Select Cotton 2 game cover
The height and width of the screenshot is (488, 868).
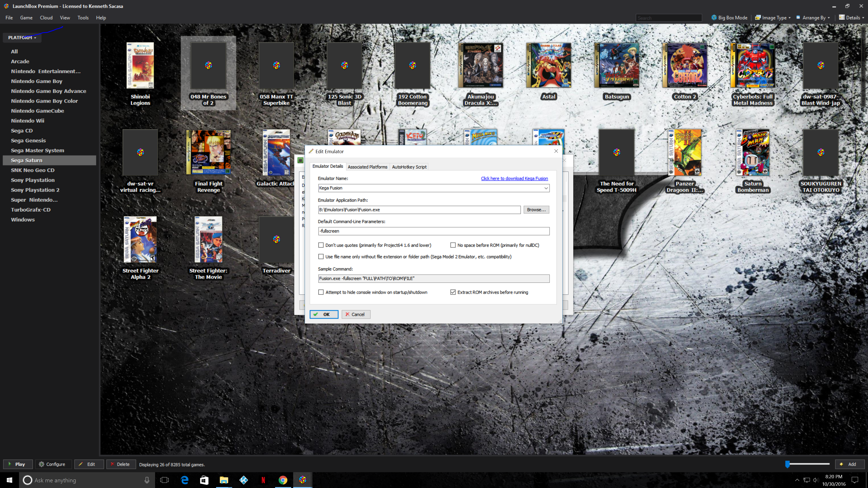[685, 65]
